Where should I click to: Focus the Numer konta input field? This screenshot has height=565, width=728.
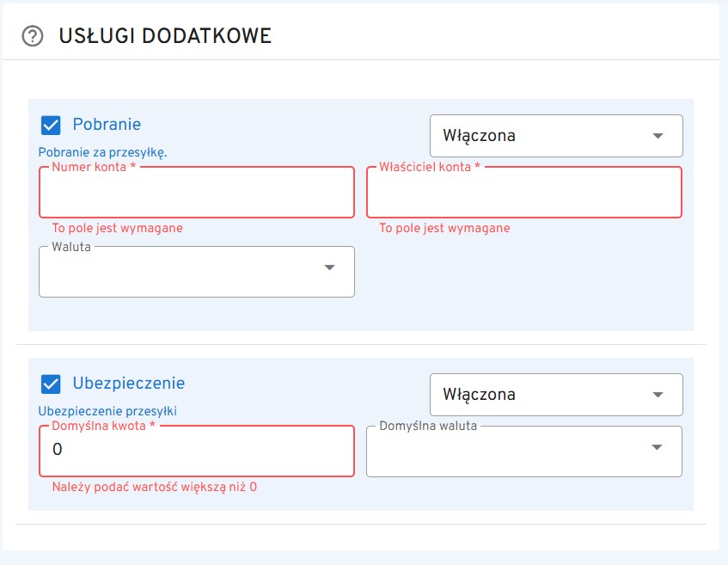tap(196, 193)
